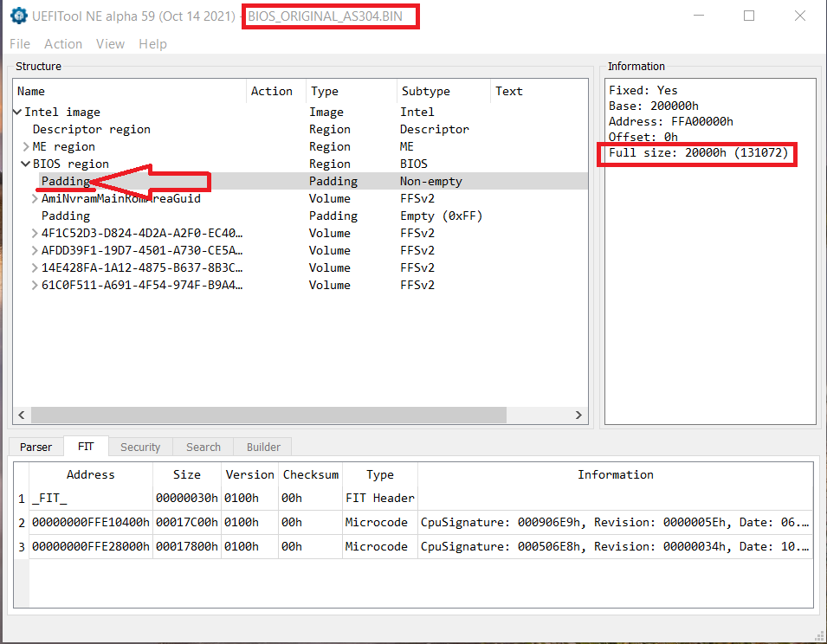This screenshot has height=644, width=827.
Task: Open the Action menu
Action: [x=63, y=44]
